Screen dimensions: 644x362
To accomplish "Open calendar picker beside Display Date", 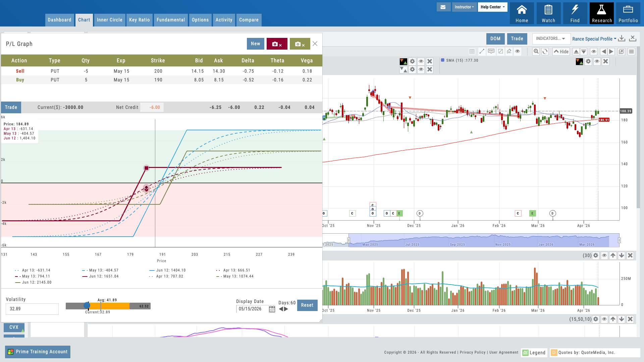I will pos(272,309).
